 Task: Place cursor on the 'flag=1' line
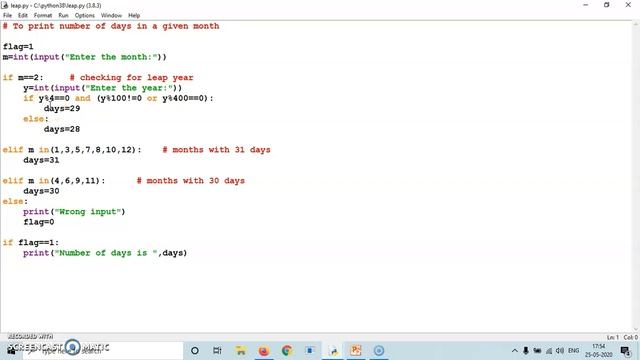(x=18, y=47)
